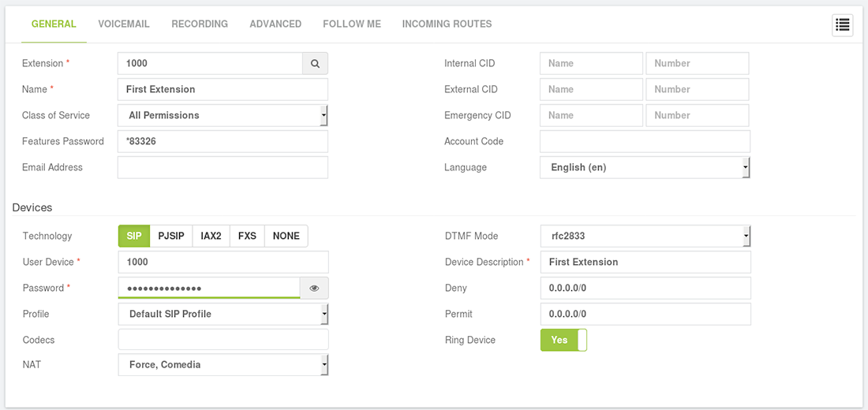Set technology to NONE
868x410 pixels.
[x=286, y=236]
